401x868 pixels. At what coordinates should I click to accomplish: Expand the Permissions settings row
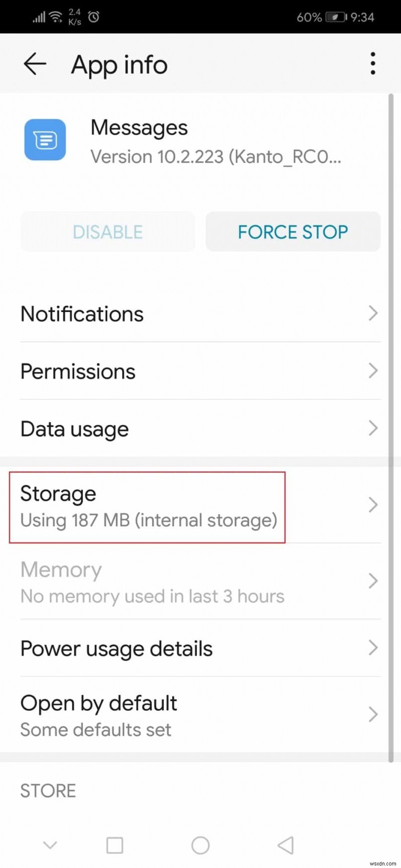[x=200, y=371]
